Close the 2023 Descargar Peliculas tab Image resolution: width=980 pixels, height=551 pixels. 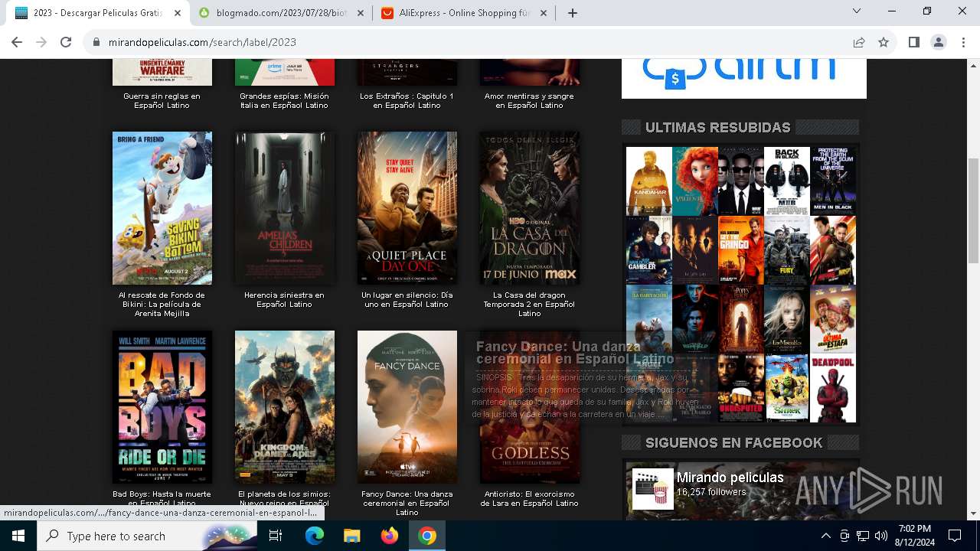click(178, 13)
